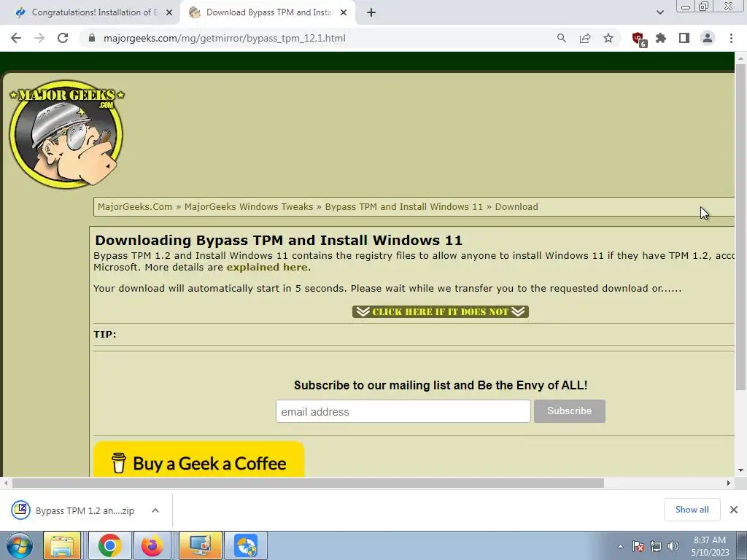Viewport: 747px width, 560px height.
Task: Click the Buy a Geek a Coffee button
Action: [x=198, y=459]
